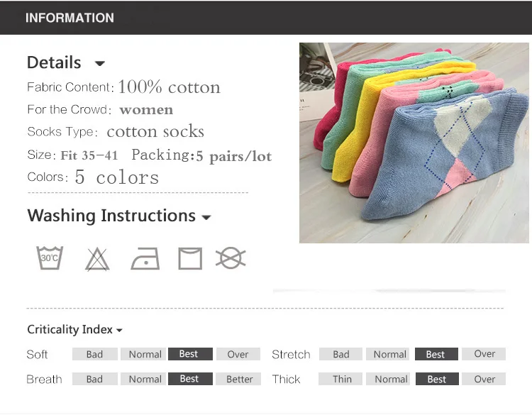Image resolution: width=532 pixels, height=415 pixels.
Task: Click the INFORMATION header title
Action: (70, 18)
